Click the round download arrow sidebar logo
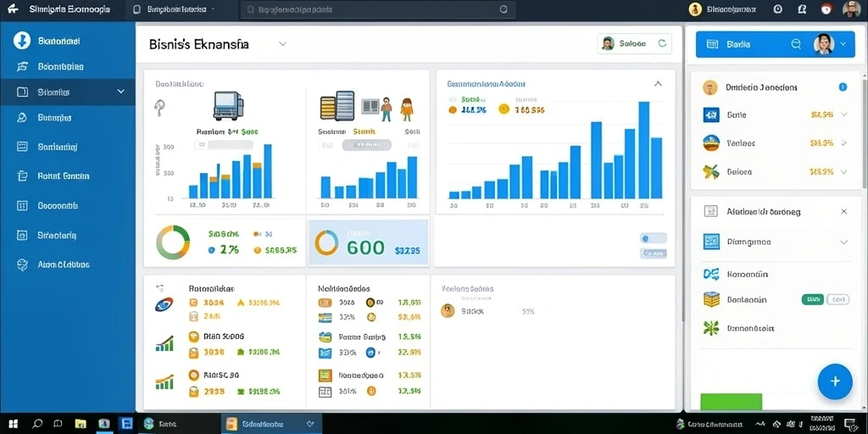 (x=21, y=41)
